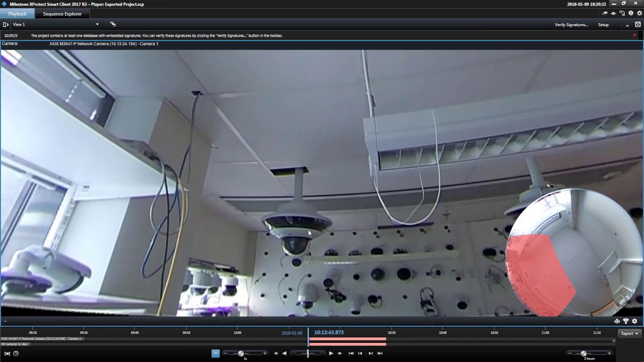Click the reload view icon
644x362 pixels.
pyautogui.click(x=113, y=24)
